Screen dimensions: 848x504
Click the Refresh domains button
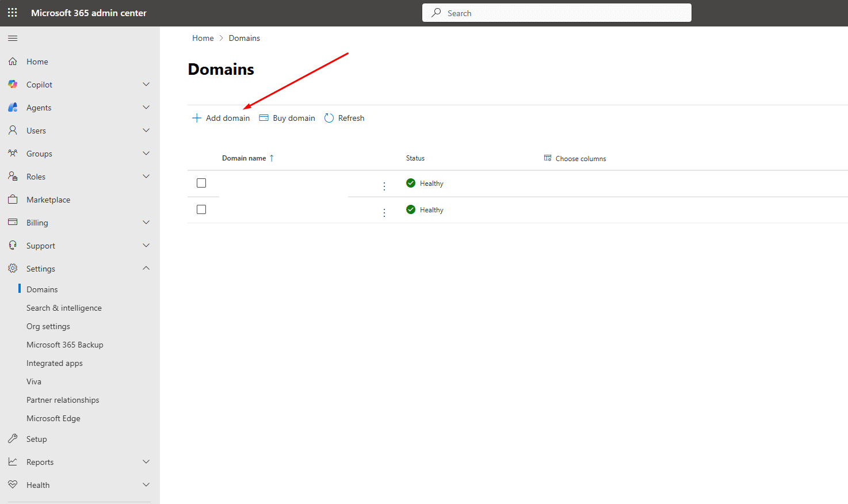345,118
